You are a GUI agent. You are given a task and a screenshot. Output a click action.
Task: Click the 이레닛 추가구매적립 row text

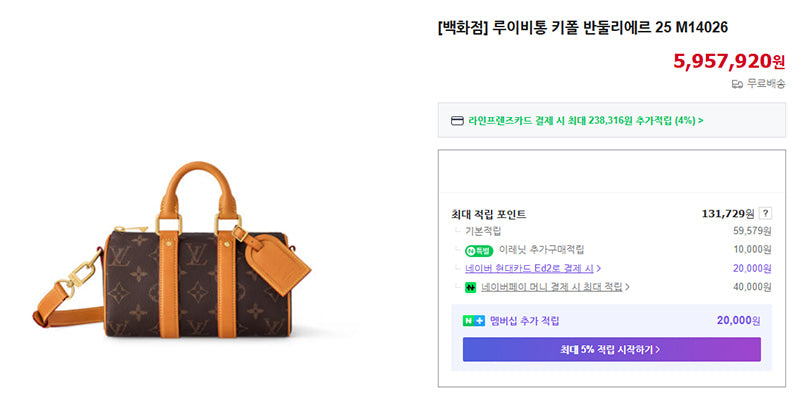point(541,250)
